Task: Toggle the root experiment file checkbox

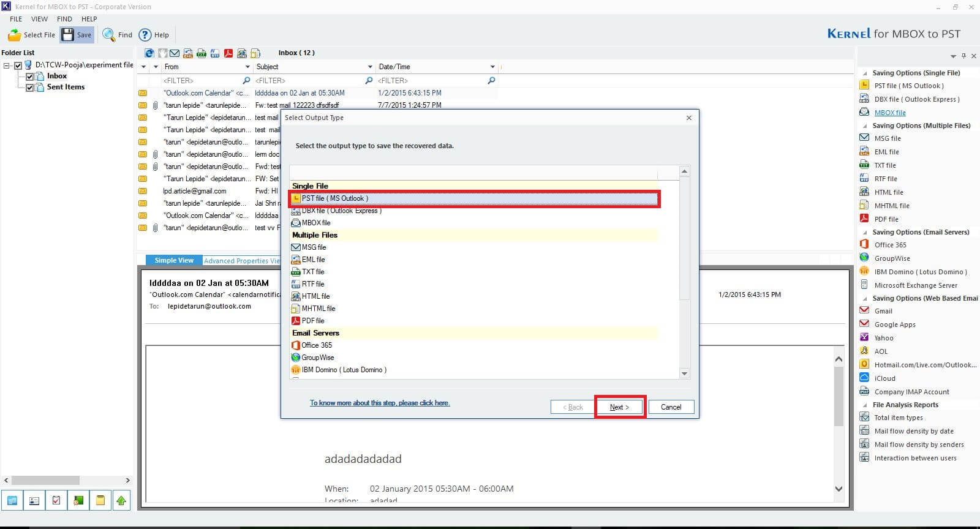Action: point(18,65)
